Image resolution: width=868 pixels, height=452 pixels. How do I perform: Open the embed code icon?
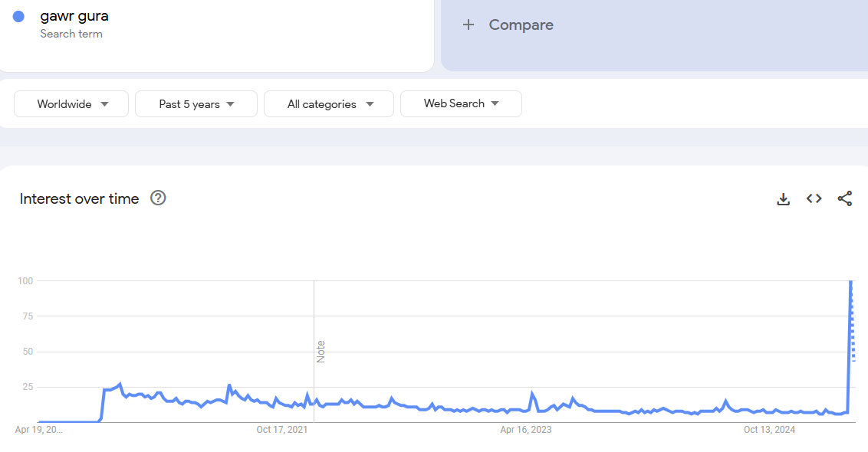[x=814, y=199]
